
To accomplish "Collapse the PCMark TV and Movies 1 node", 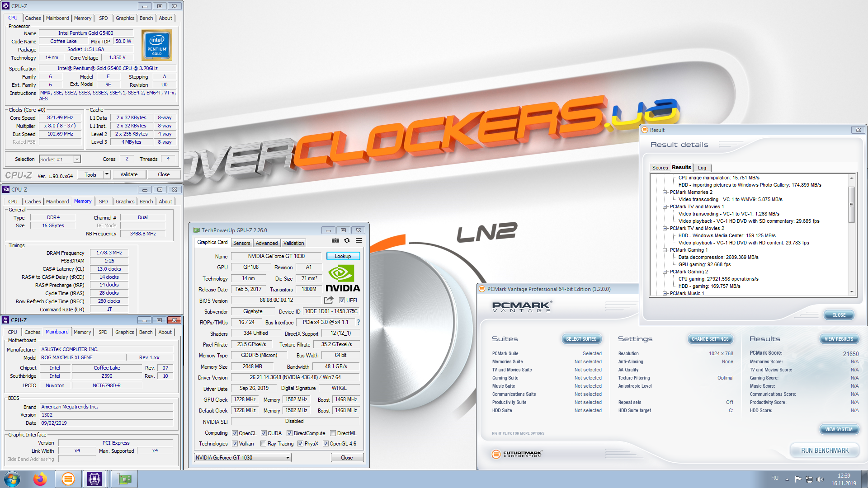I will pyautogui.click(x=665, y=207).
